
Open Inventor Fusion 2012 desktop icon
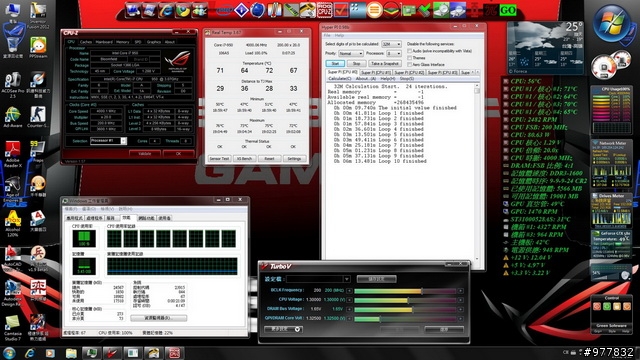coord(38,16)
